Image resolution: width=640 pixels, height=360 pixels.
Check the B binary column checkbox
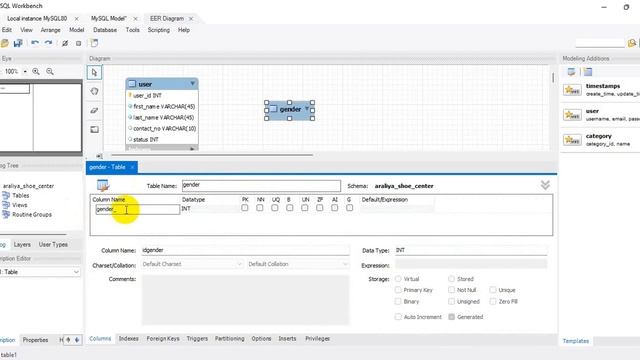click(289, 208)
